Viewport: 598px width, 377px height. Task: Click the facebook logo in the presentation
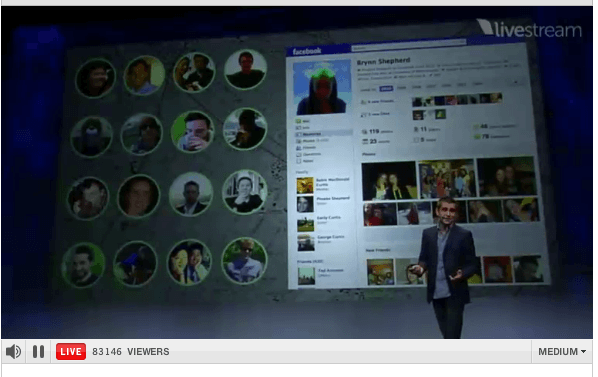[x=307, y=51]
